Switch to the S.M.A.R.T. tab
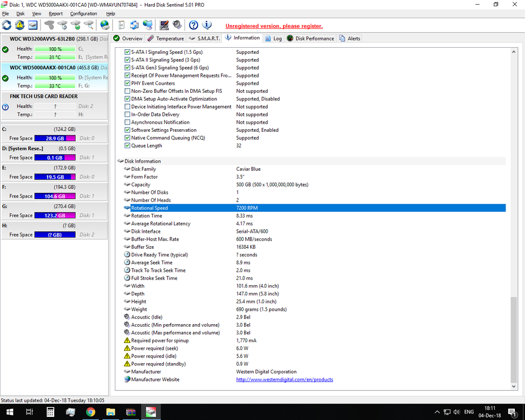The image size is (525, 420). pyautogui.click(x=204, y=38)
